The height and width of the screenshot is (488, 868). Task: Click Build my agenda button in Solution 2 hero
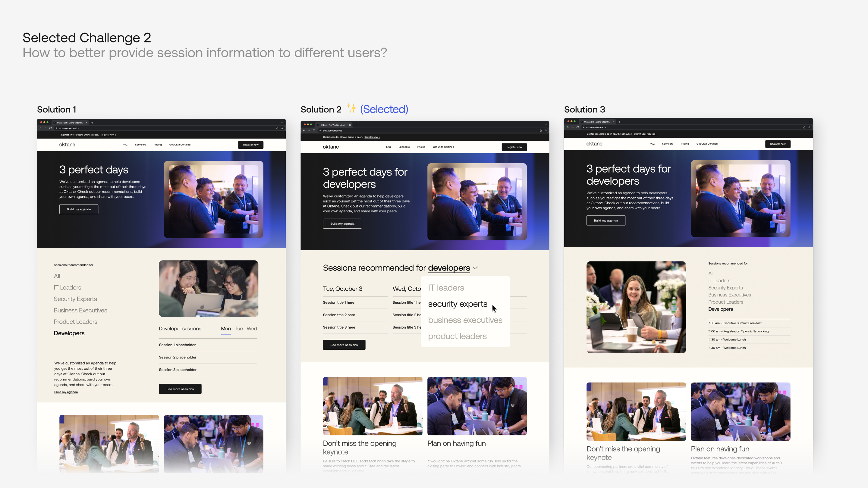tap(342, 224)
